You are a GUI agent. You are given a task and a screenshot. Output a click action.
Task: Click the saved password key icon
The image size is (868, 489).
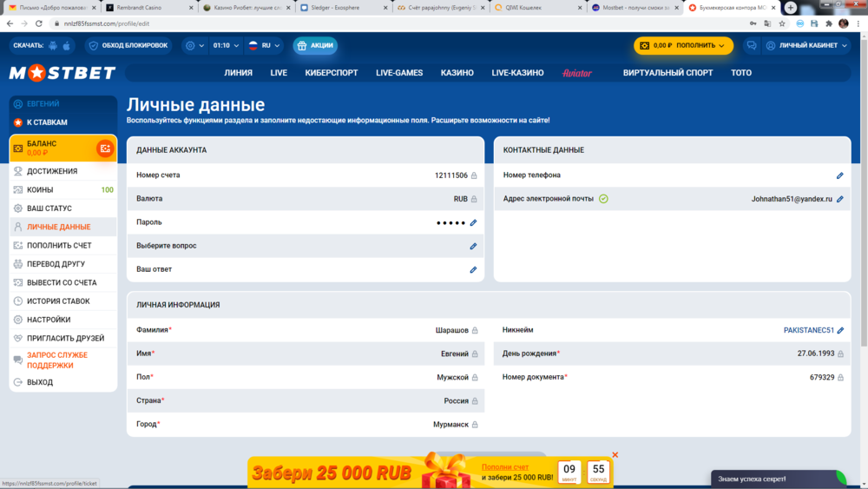[753, 23]
